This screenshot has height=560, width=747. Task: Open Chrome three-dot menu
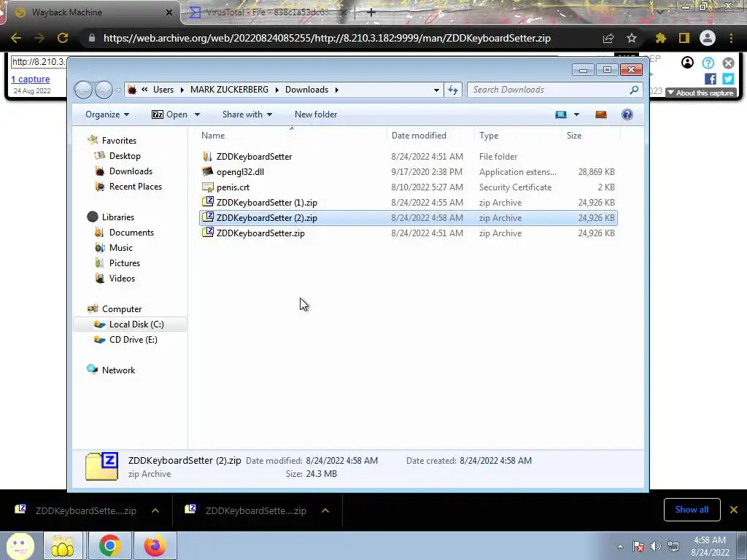(x=731, y=38)
